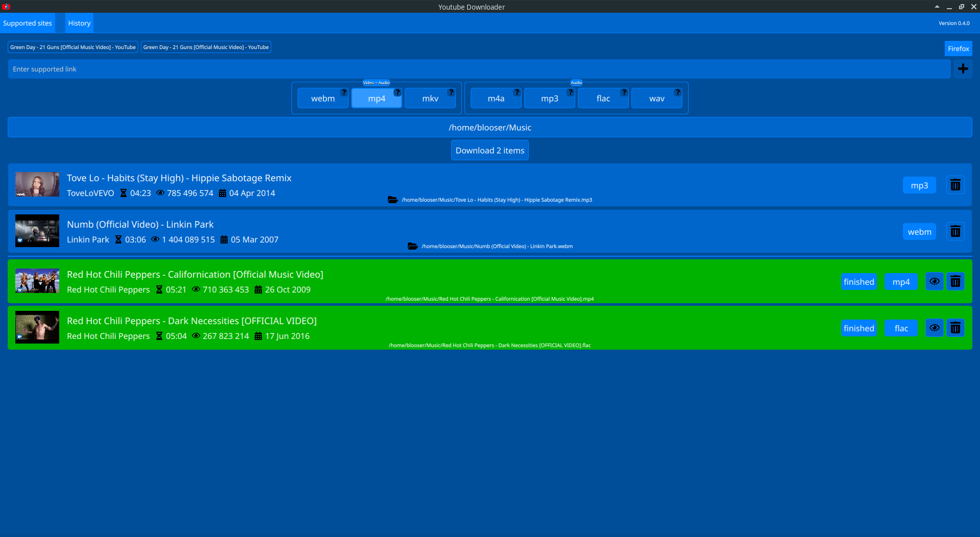Remove the Californication entry with trash icon
Screen dimensions: 980x537
point(955,282)
